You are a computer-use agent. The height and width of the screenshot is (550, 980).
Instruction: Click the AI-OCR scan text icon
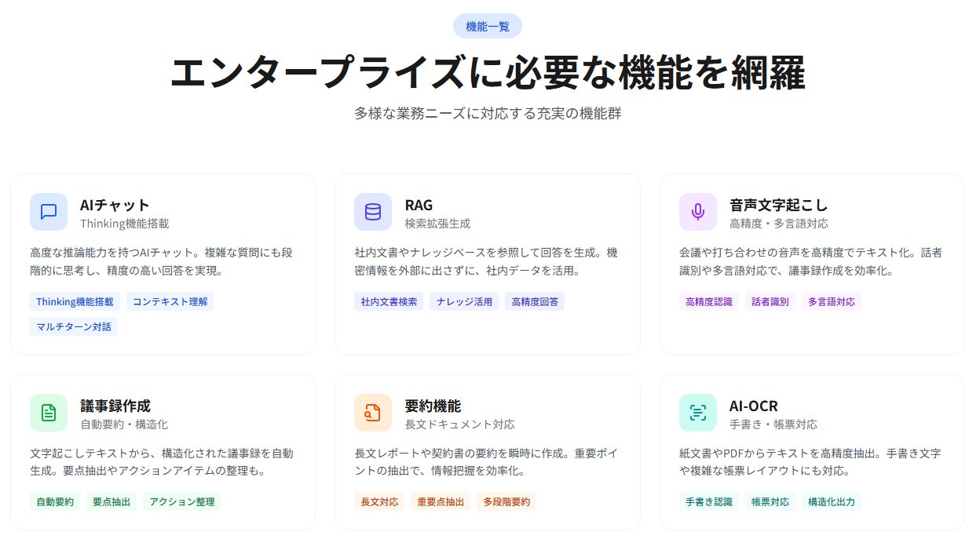click(697, 413)
